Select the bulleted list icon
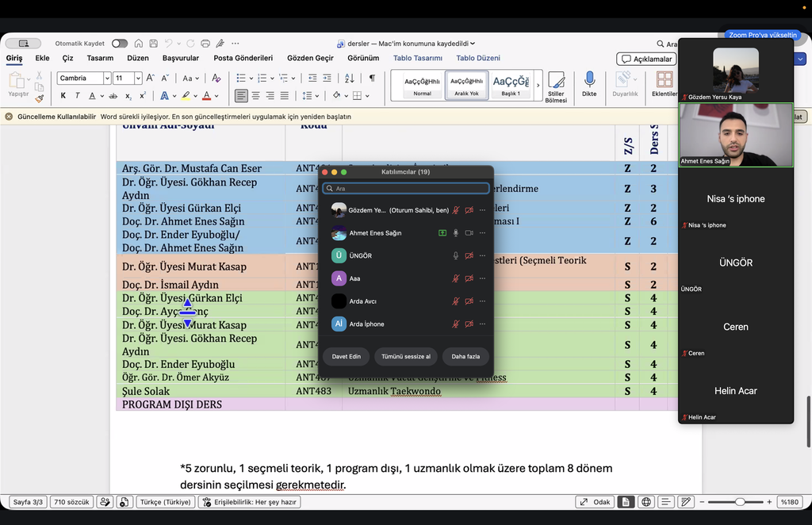The width and height of the screenshot is (812, 525). (x=241, y=78)
